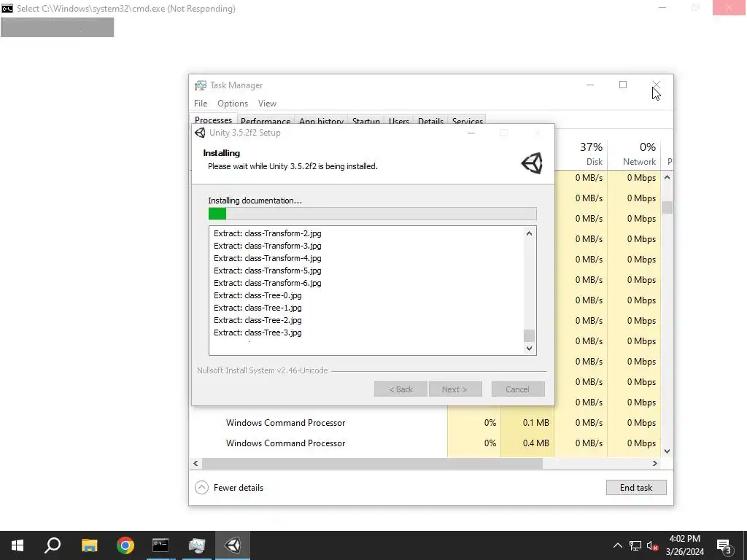Open Task Manager View menu
Viewport: 747px width, 560px height.
(x=267, y=104)
